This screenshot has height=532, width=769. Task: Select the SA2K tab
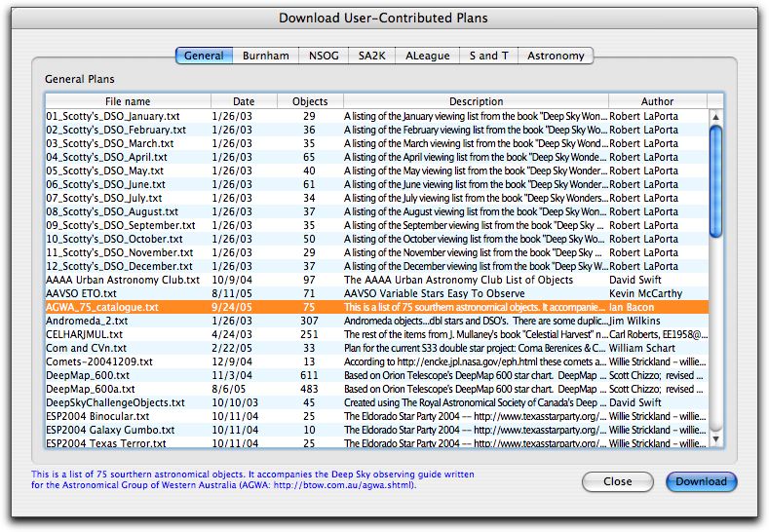pyautogui.click(x=371, y=56)
